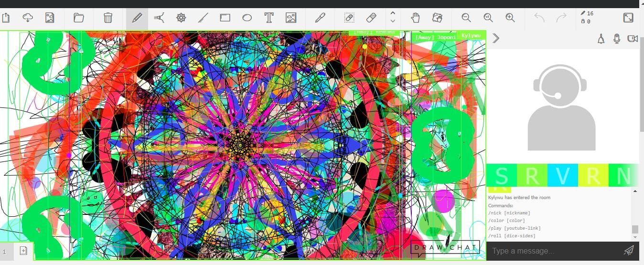Select the eyedropper color picker tool
Screen dimensions: 644x265
pos(320,18)
